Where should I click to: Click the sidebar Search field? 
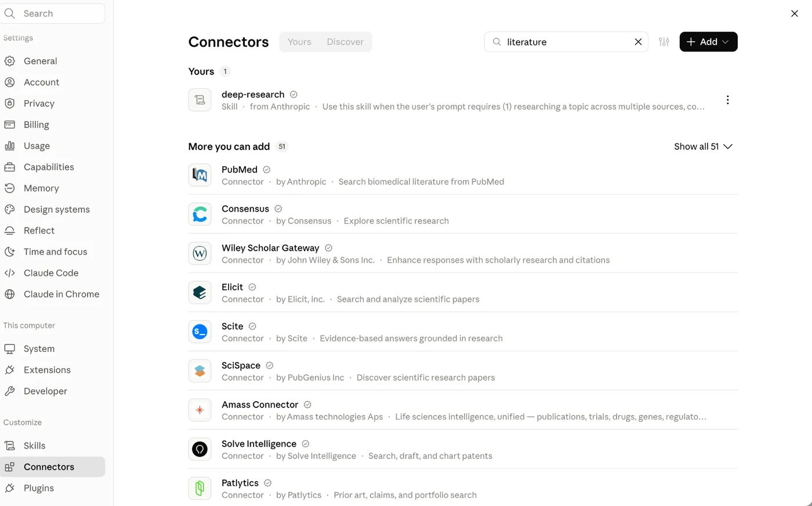(x=53, y=13)
